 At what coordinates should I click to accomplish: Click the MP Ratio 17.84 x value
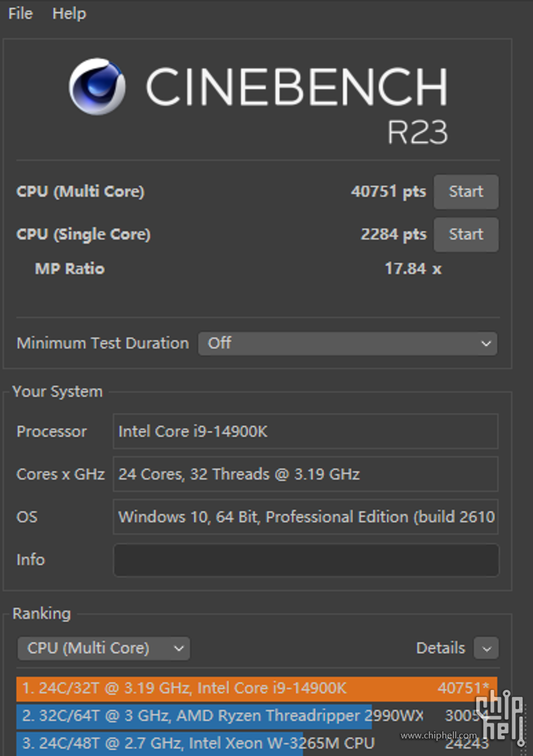[x=412, y=269]
